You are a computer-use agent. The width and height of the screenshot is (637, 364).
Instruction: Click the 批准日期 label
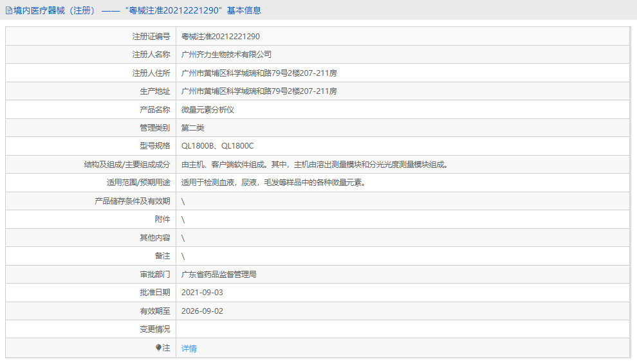click(155, 293)
